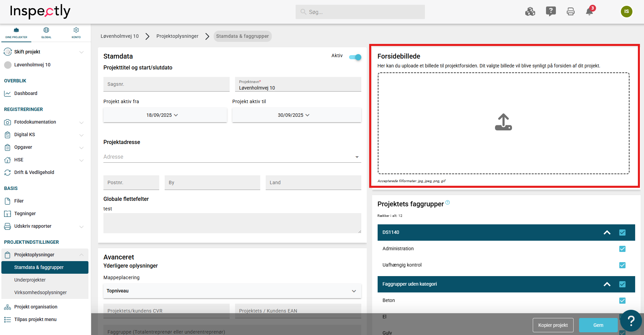Toggle the Aktiv switch off

tap(355, 57)
